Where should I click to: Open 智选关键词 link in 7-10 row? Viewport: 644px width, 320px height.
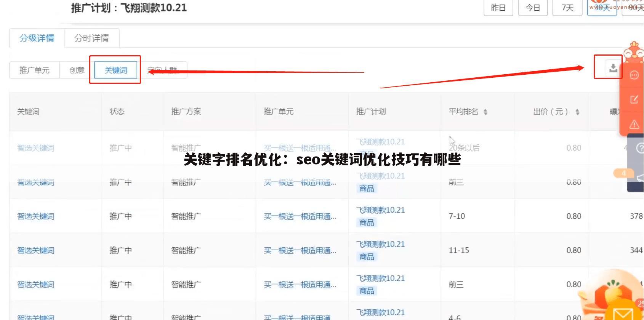click(x=36, y=216)
